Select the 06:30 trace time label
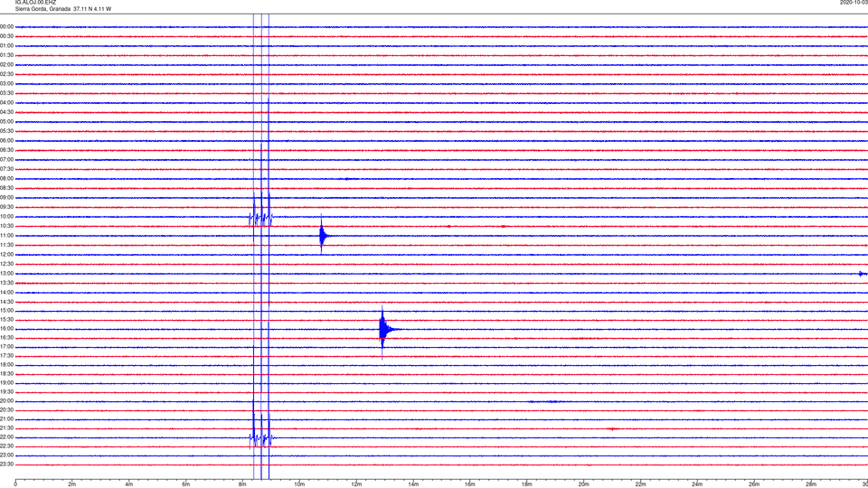Screen dimensions: 868x488 [6, 151]
